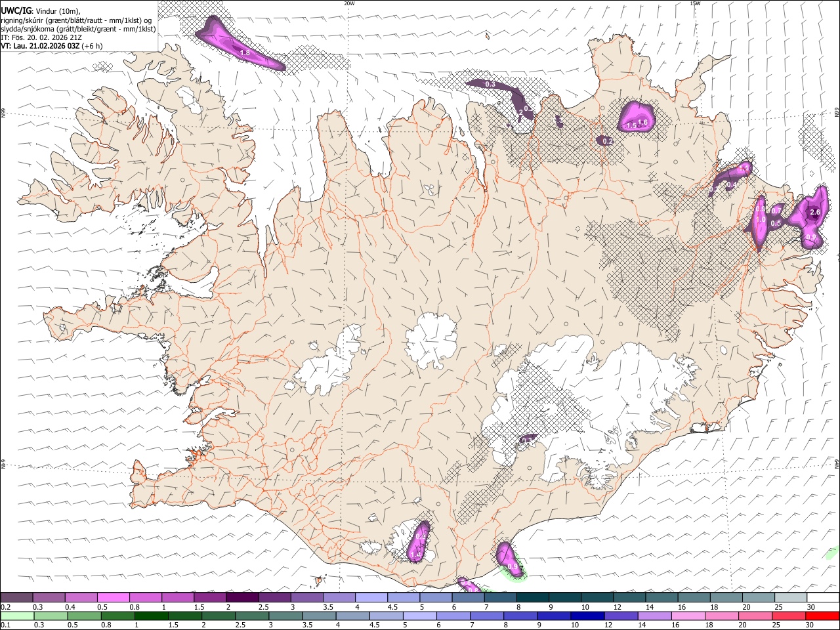Pick the dark teal swatch labeled 8
Image resolution: width=840 pixels, height=630 pixels.
tap(533, 597)
